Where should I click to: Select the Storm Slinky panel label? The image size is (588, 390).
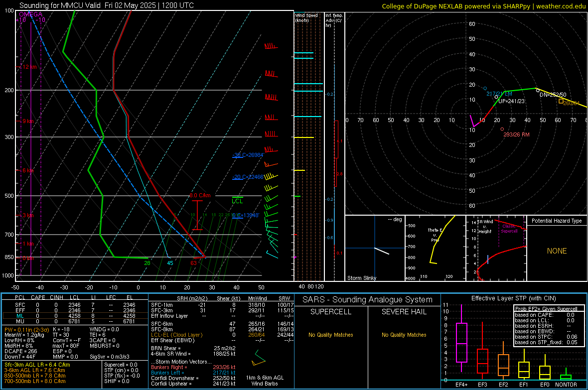point(362,278)
